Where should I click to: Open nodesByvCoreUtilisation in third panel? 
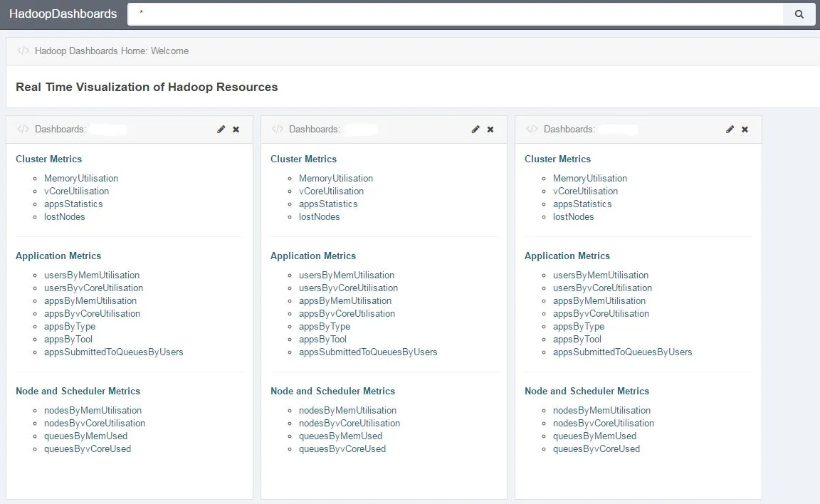[x=604, y=424]
